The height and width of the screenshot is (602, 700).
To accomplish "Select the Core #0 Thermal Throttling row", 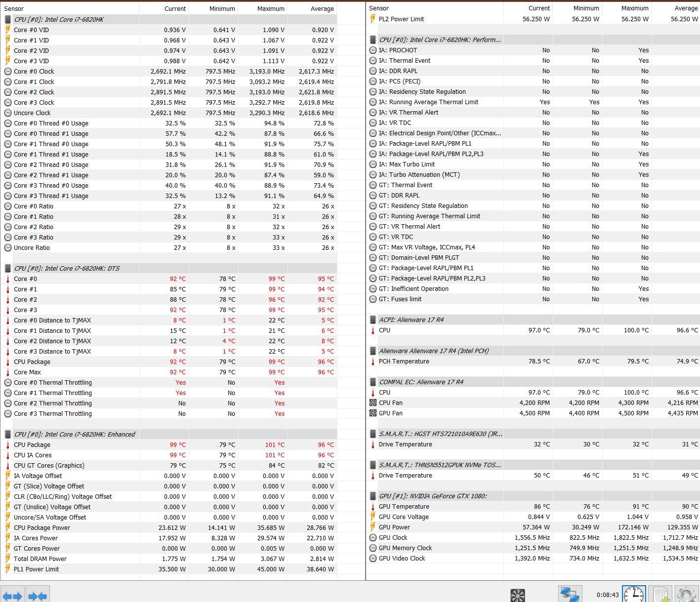I will click(53, 383).
